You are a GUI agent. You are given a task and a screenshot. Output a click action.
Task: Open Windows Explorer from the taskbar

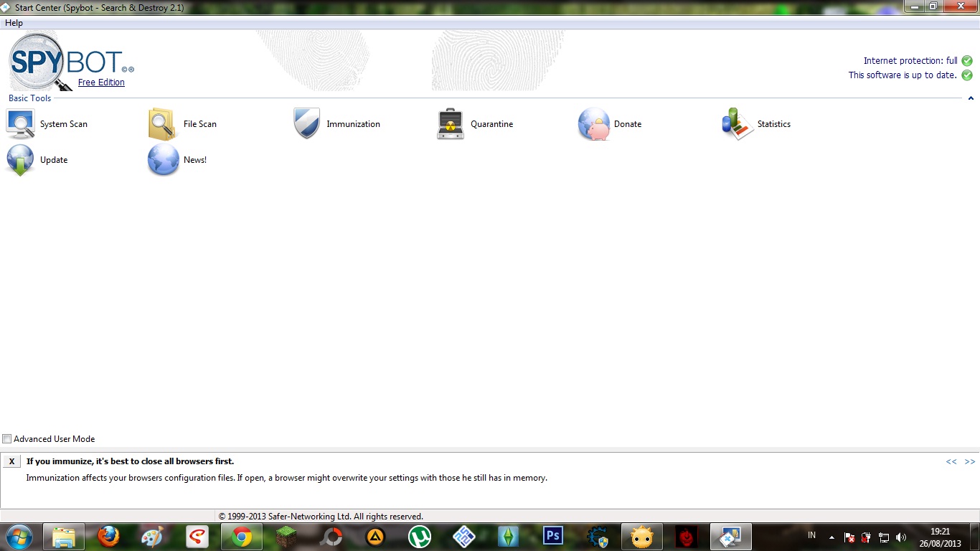64,537
